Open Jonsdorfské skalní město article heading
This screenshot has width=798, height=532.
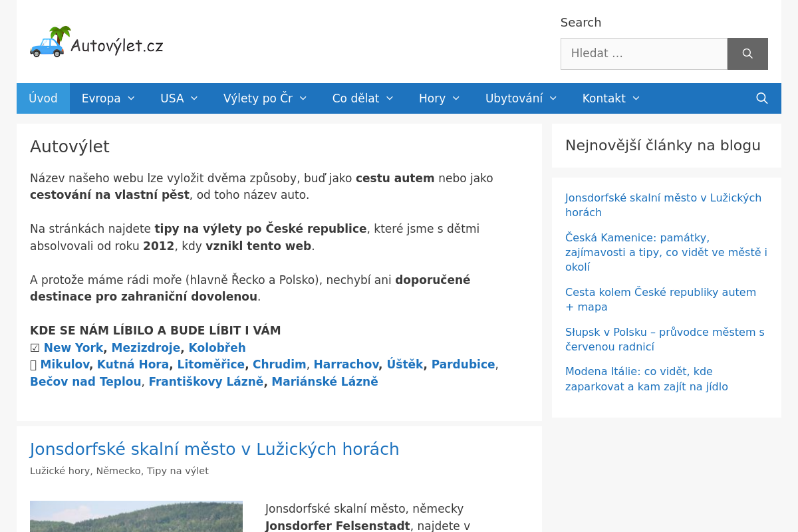215,450
